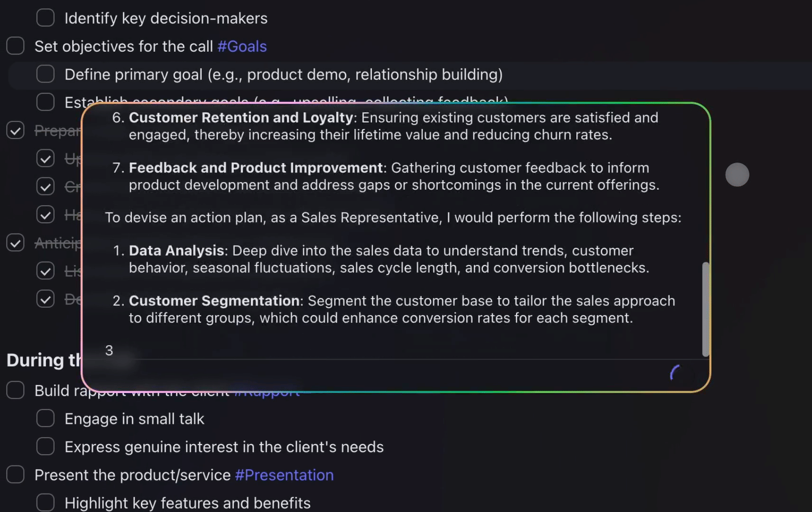
Task: Follow the #Presentation hashtag link
Action: point(284,475)
